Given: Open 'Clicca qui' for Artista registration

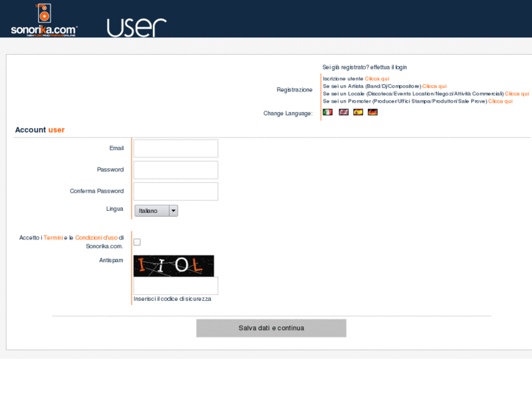Looking at the screenshot, I should click(434, 86).
